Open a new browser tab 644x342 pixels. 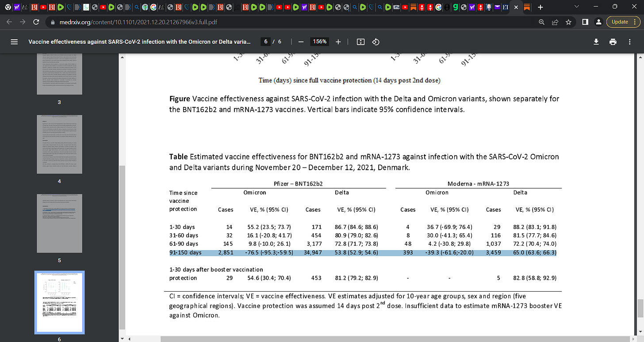(540, 7)
